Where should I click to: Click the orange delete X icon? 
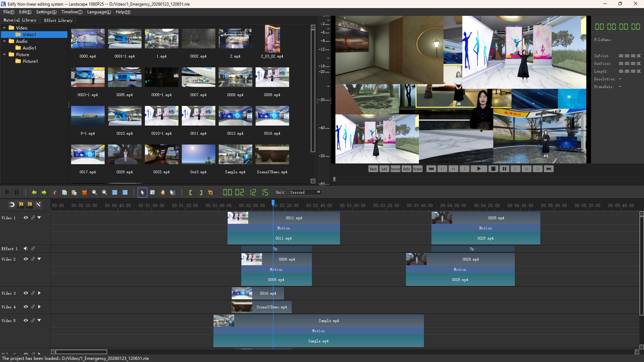pos(85,192)
